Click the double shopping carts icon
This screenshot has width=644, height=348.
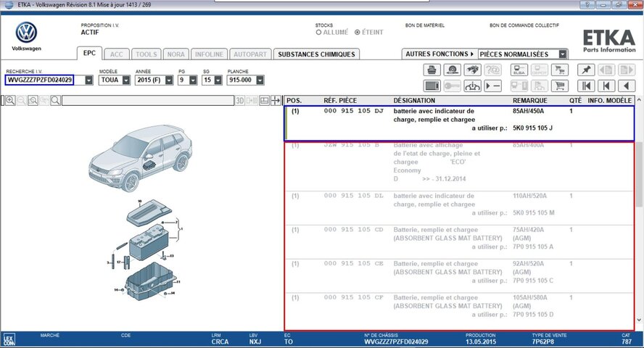(x=559, y=70)
